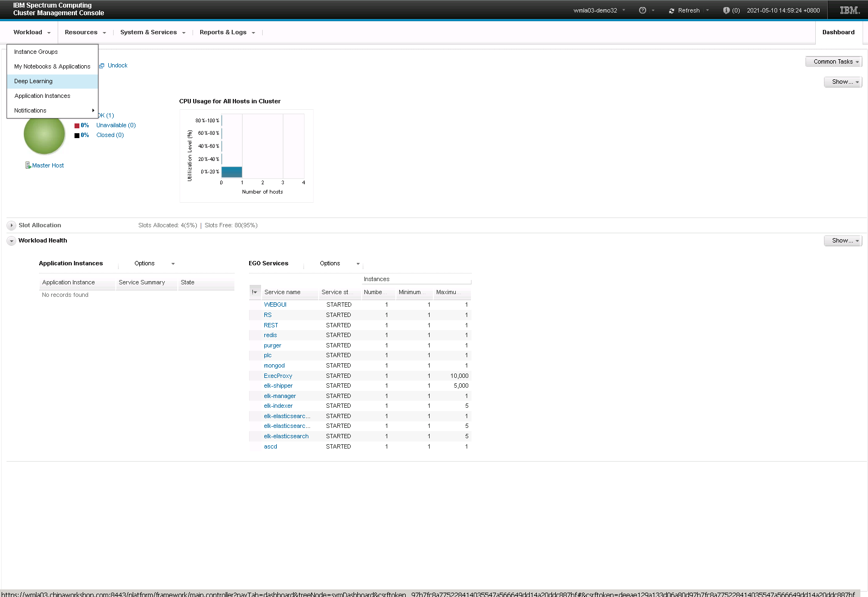This screenshot has height=597, width=868.
Task: Expand the Notifications submenu arrow
Action: tap(93, 110)
